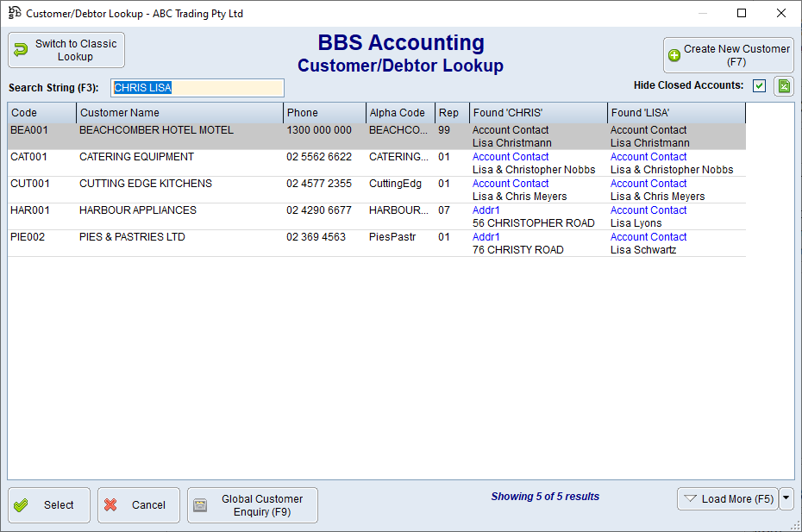Select the BEACHCOMBER HOTEL MOTEL row
The height and width of the screenshot is (532, 802).
(155, 130)
